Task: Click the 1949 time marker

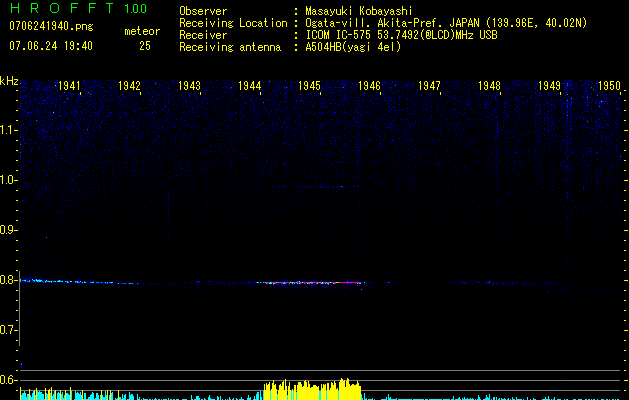Action: (549, 86)
